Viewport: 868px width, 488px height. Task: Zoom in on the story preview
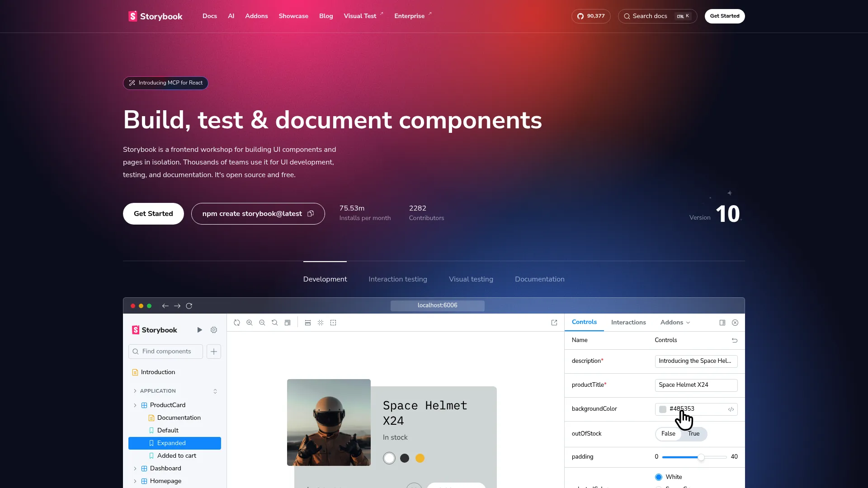click(250, 323)
